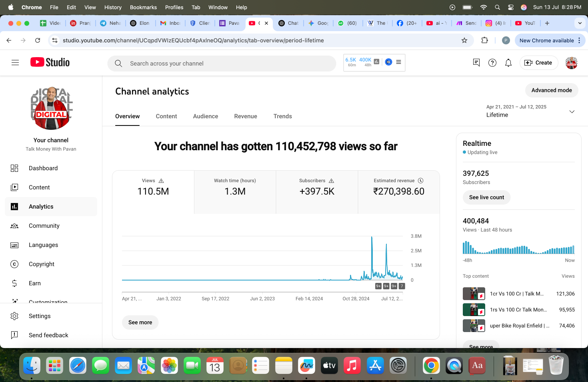
Task: Switch to the Audience tab
Action: coord(205,116)
